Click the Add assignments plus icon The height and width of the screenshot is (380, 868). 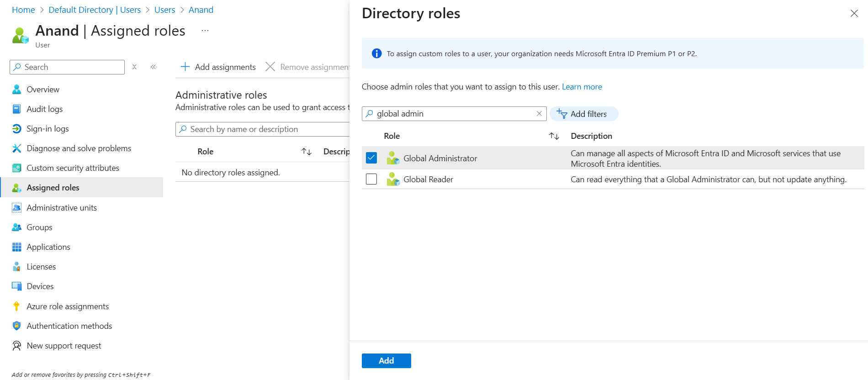point(185,67)
